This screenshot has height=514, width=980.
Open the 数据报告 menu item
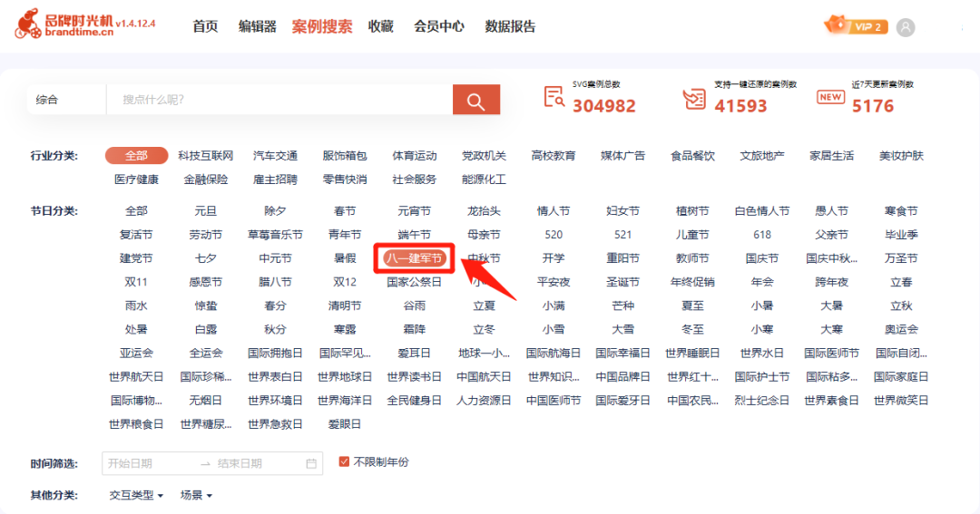point(511,26)
